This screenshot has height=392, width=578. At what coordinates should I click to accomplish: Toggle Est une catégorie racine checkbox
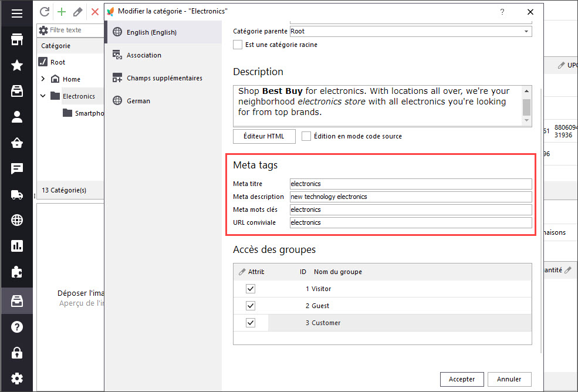pyautogui.click(x=238, y=45)
